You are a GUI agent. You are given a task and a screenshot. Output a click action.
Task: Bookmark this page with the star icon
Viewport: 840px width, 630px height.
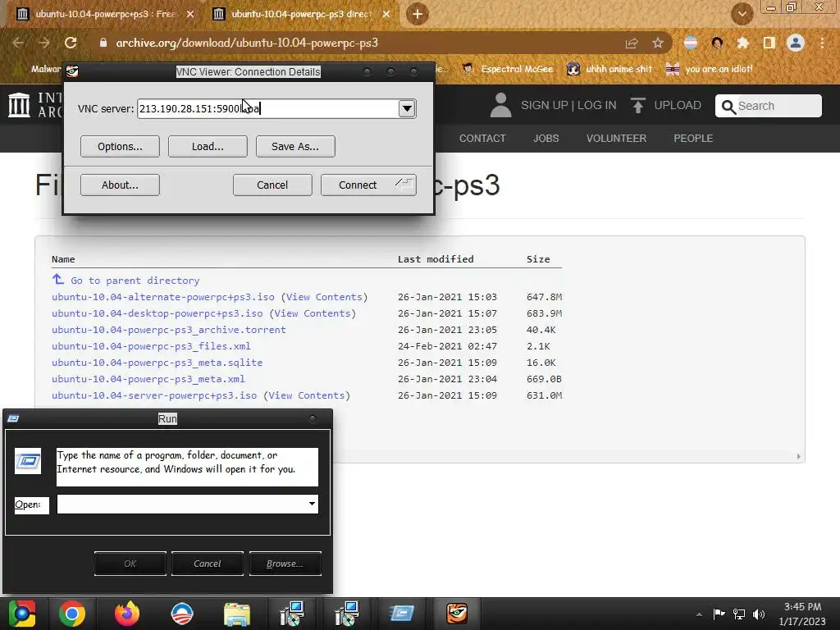click(657, 43)
